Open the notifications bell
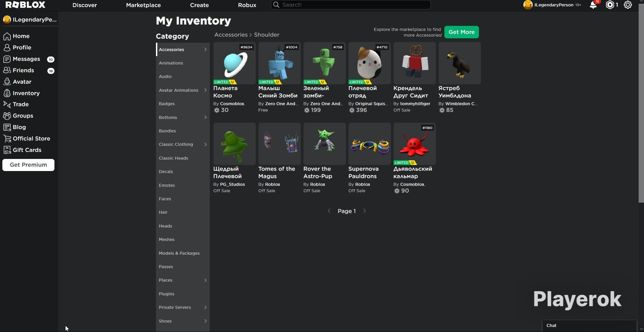The width and height of the screenshot is (644, 332). tap(593, 5)
